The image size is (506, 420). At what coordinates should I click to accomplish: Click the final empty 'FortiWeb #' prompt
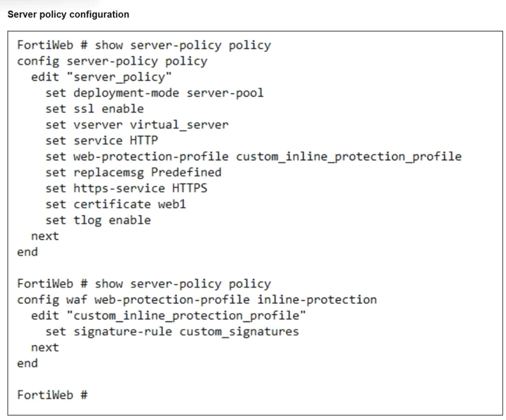pos(52,395)
